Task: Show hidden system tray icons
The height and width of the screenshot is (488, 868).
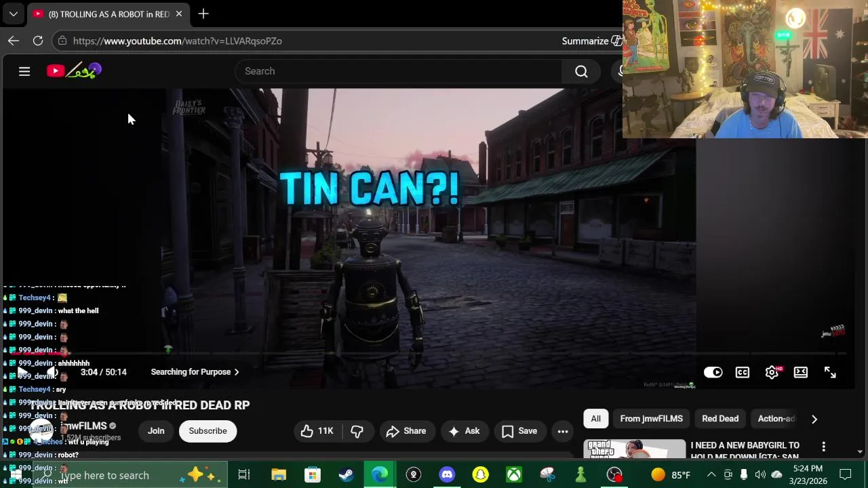Action: point(711,475)
